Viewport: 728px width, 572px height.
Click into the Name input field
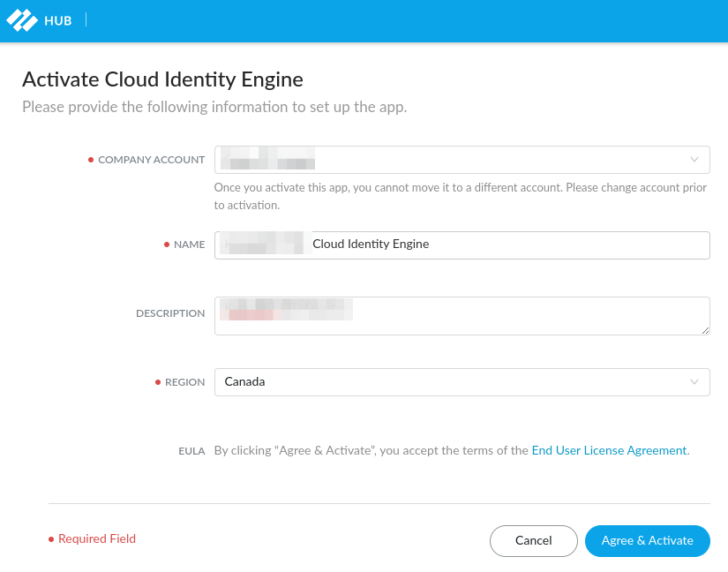point(462,245)
